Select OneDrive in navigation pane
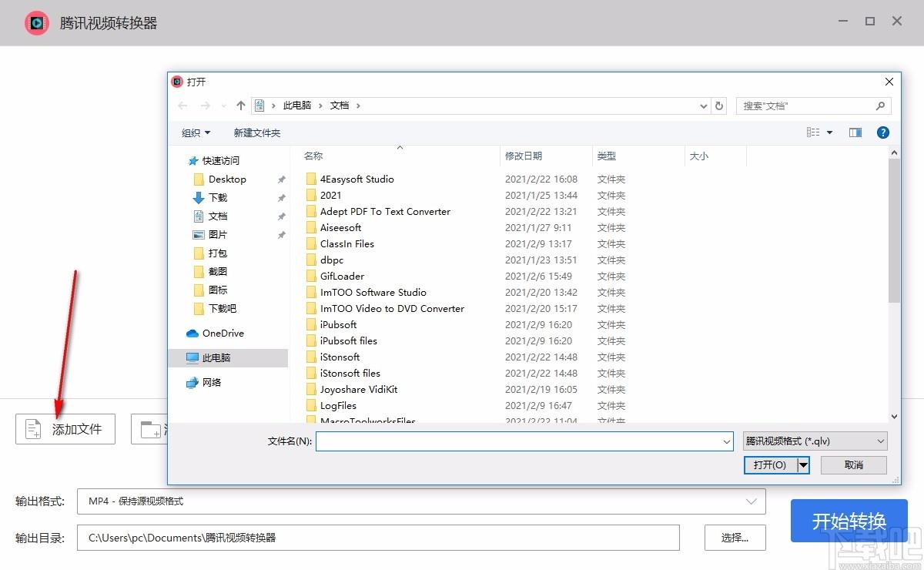 click(x=223, y=333)
